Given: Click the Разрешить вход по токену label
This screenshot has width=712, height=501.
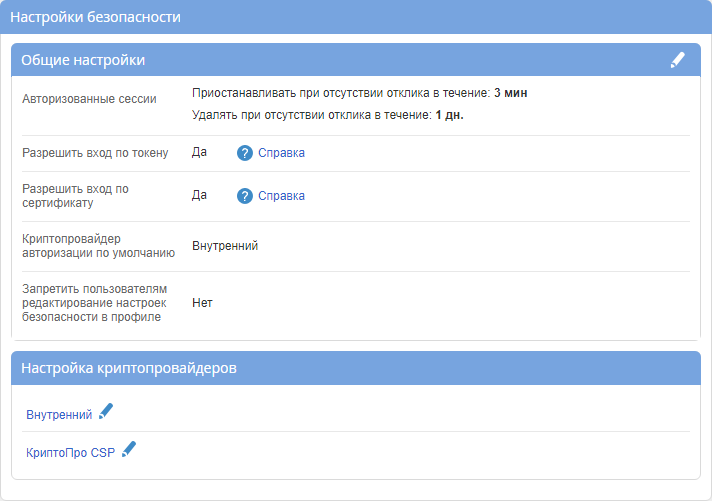Looking at the screenshot, I should [95, 153].
